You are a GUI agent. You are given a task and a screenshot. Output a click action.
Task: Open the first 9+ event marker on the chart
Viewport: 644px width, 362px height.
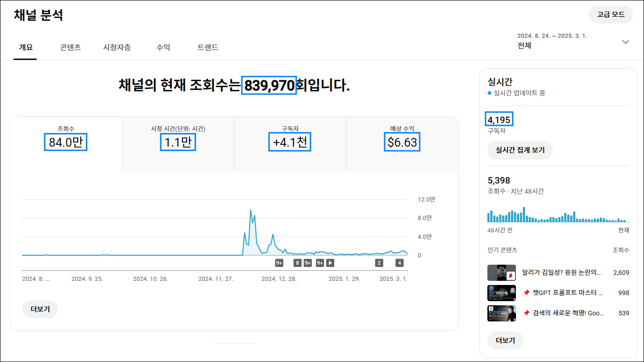(x=279, y=263)
